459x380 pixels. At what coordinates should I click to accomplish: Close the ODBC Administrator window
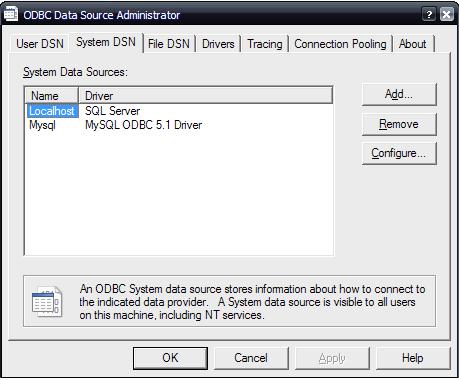click(x=447, y=15)
